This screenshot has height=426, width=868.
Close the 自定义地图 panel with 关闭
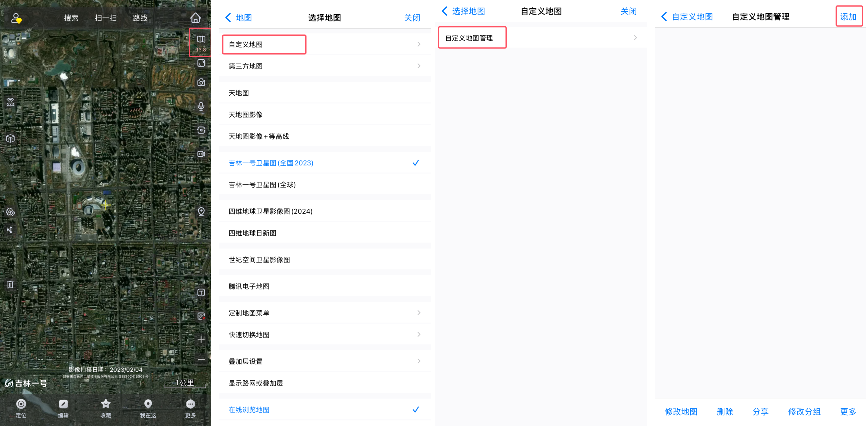point(629,11)
